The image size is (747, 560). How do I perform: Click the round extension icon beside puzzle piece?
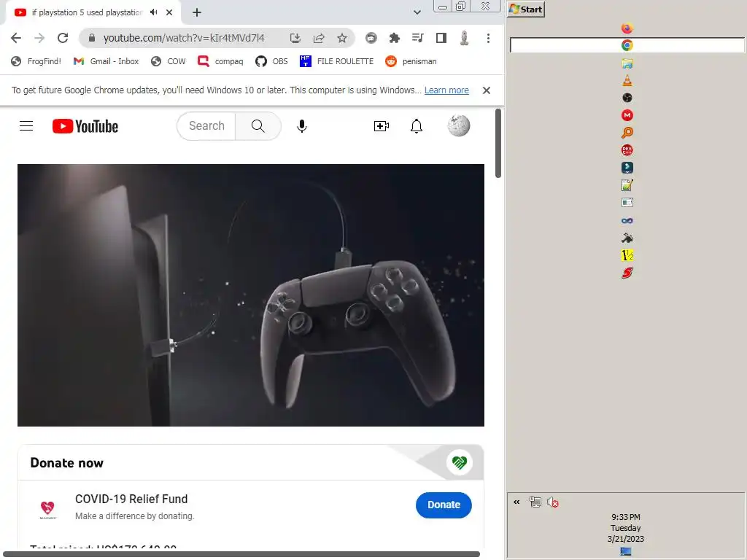pyautogui.click(x=371, y=38)
